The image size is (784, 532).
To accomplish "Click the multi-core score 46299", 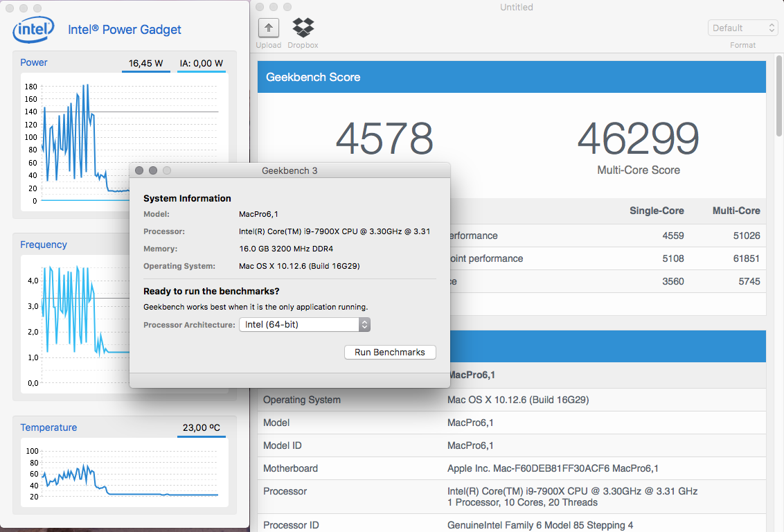I will [x=639, y=139].
